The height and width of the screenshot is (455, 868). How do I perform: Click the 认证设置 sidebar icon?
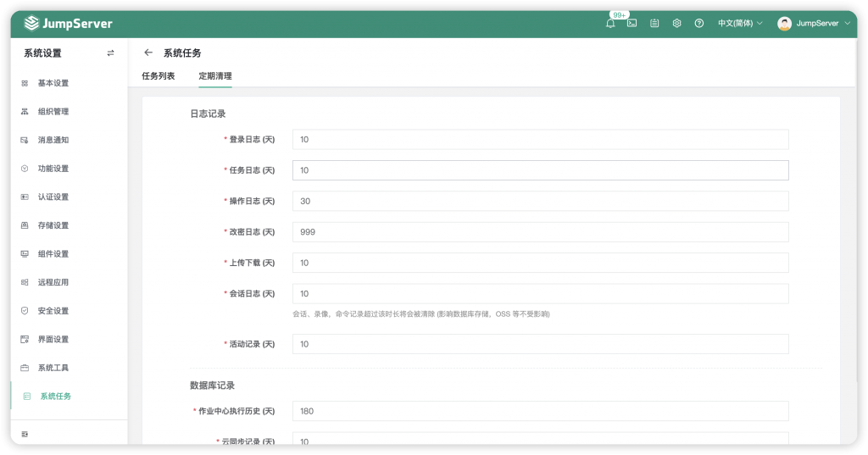(x=25, y=197)
